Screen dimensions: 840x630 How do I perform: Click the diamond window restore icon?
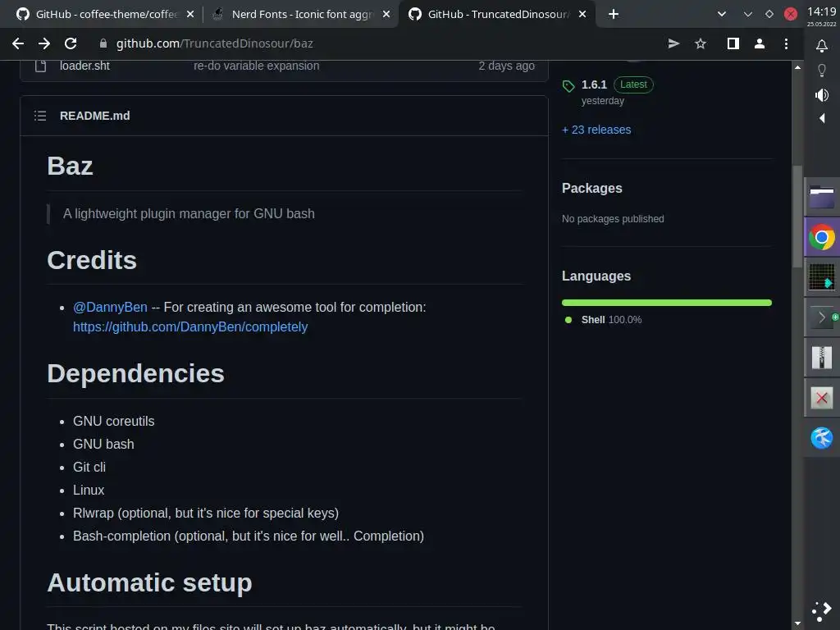769,14
